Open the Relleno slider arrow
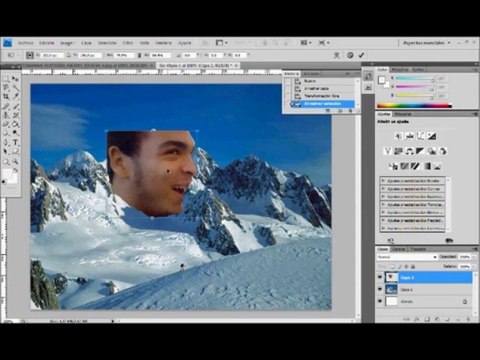The height and width of the screenshot is (360, 480). point(474,267)
